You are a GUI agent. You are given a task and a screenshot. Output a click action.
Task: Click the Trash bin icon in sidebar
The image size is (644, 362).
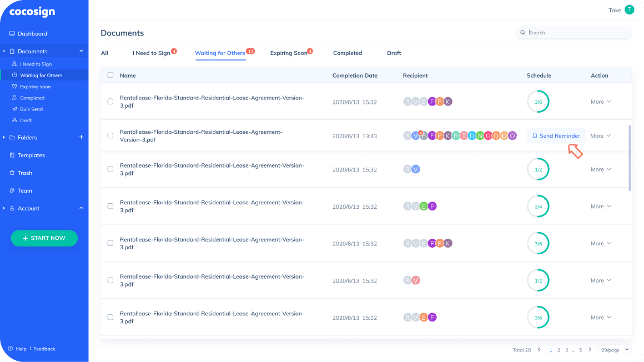(12, 173)
